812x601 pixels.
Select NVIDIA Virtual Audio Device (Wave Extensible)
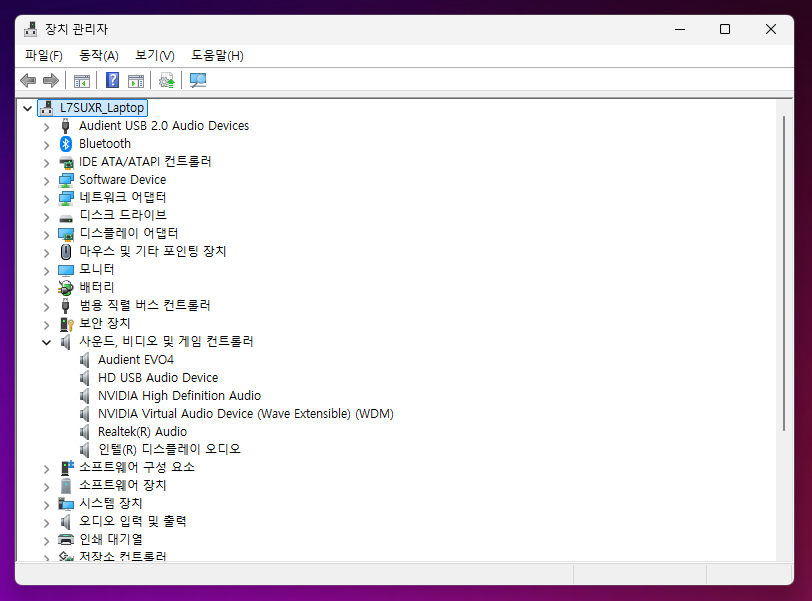click(245, 414)
